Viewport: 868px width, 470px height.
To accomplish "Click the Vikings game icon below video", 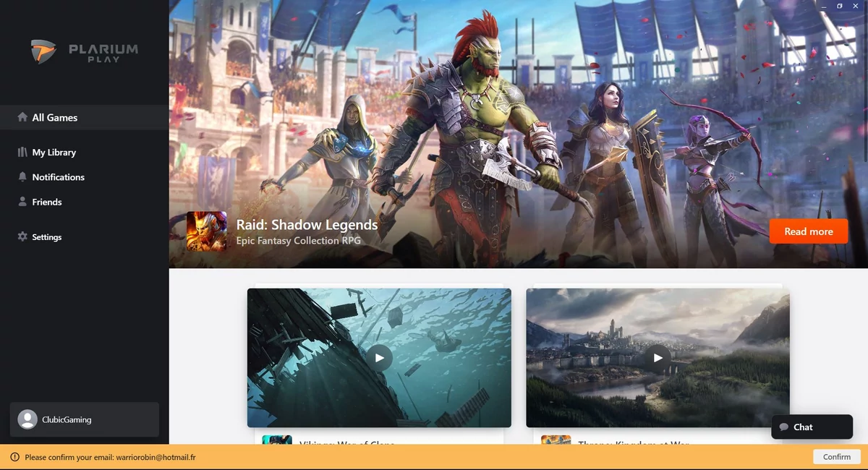I will (x=276, y=440).
